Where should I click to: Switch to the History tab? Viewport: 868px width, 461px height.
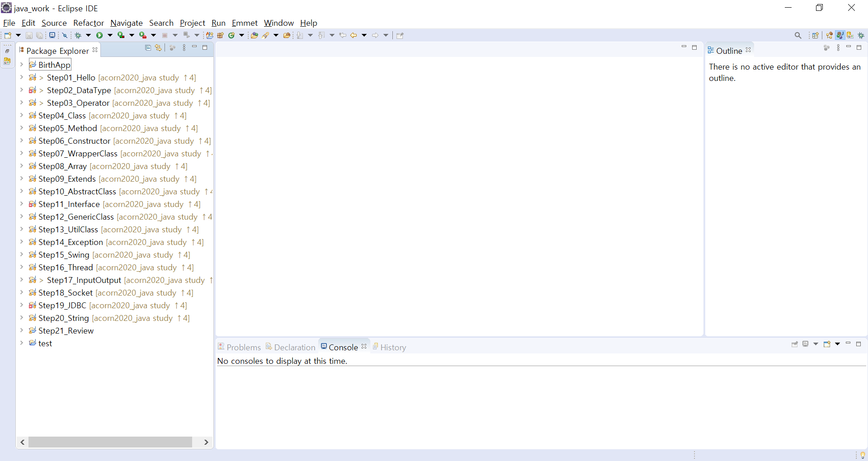[389, 347]
